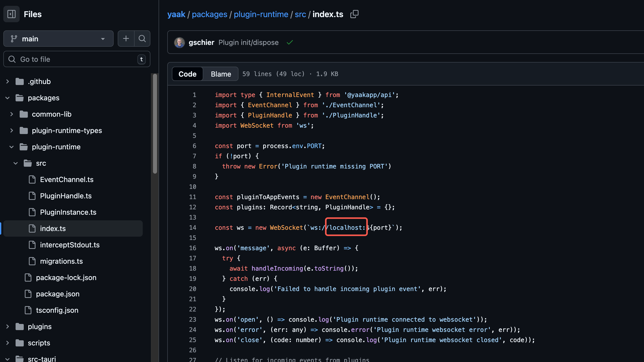Screen dimensions: 644x362
Task: Expand the plugin-runtime-types folder chevron
Action: 11,130
